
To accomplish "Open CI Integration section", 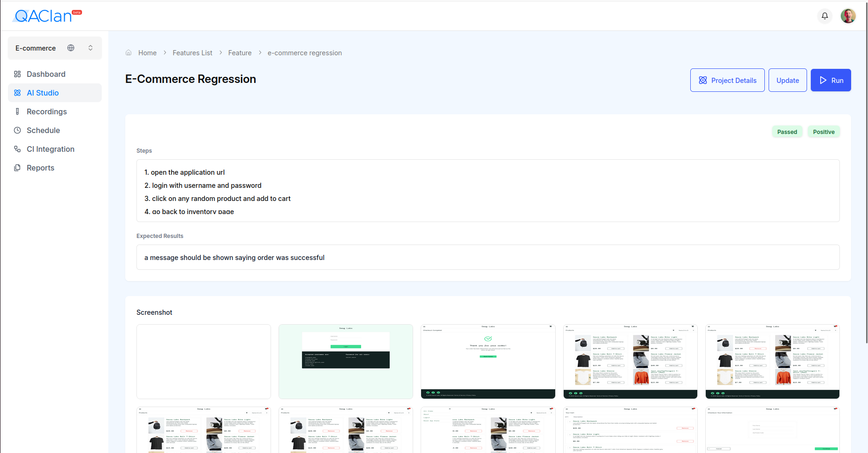I will tap(55, 149).
